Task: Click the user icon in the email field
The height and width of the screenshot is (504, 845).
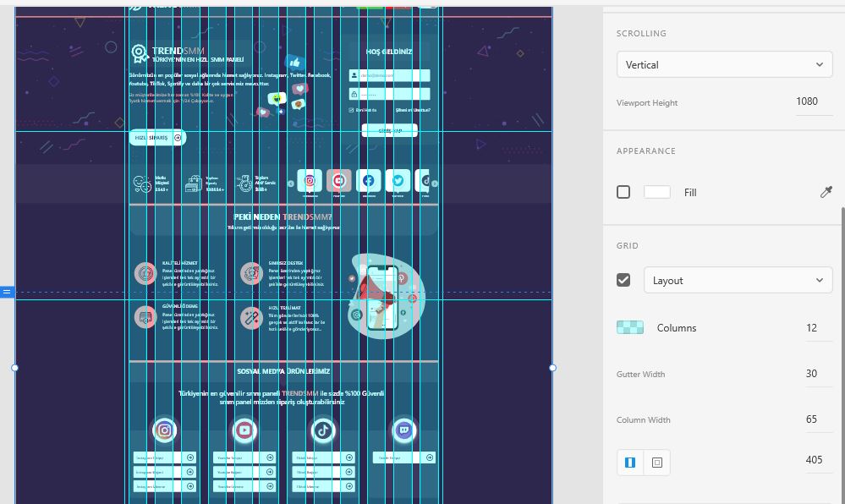Action: coord(354,75)
